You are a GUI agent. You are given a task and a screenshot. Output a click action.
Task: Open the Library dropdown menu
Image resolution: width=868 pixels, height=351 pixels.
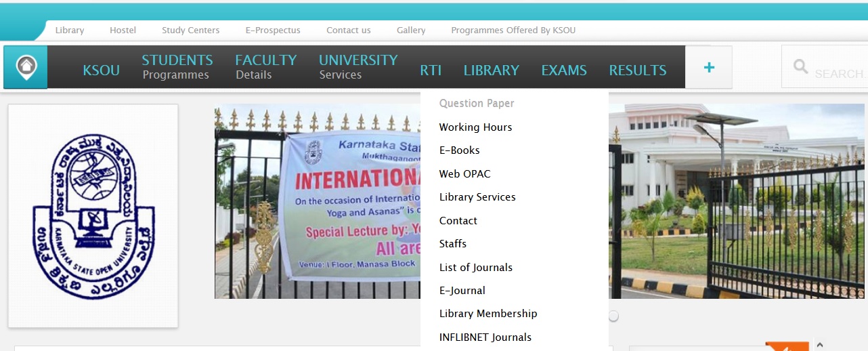[x=491, y=70]
